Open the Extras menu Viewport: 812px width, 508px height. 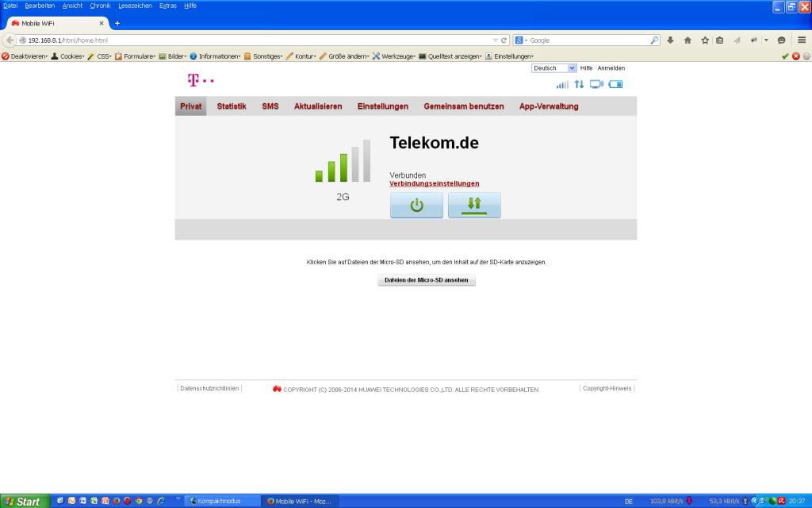[168, 6]
